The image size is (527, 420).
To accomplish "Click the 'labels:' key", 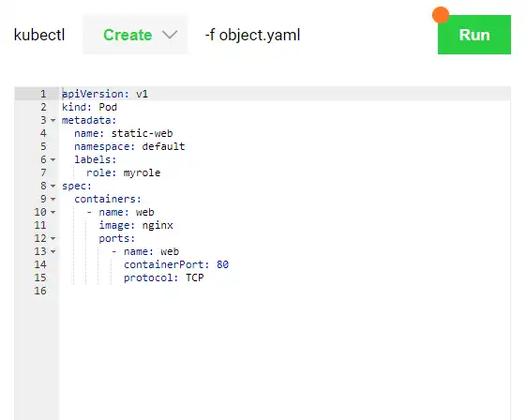I will click(x=96, y=159).
